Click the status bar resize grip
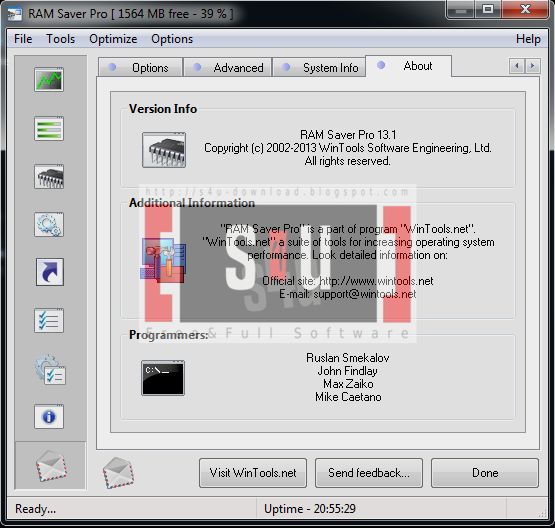 542,514
